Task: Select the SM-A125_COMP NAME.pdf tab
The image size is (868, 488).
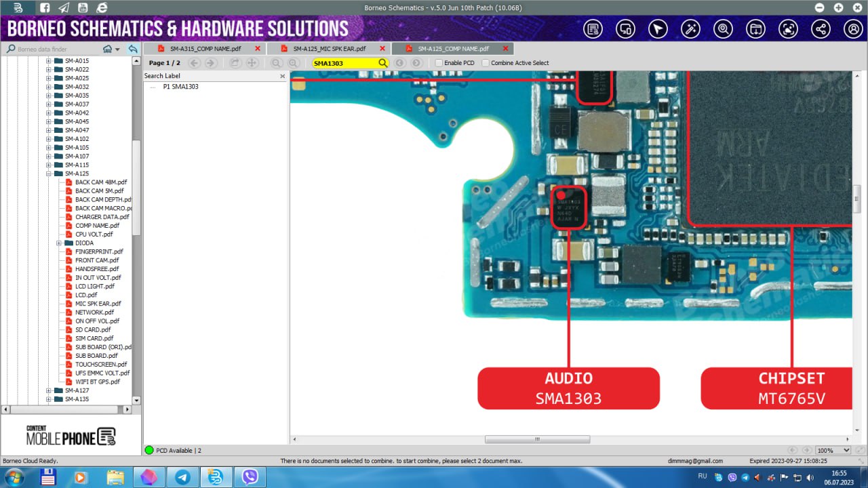Action: pos(453,49)
